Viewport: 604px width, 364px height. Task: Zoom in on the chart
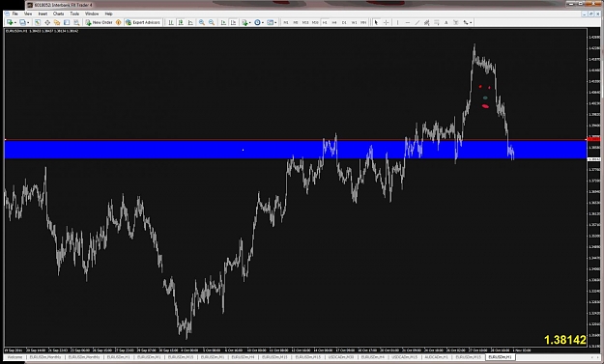(201, 23)
